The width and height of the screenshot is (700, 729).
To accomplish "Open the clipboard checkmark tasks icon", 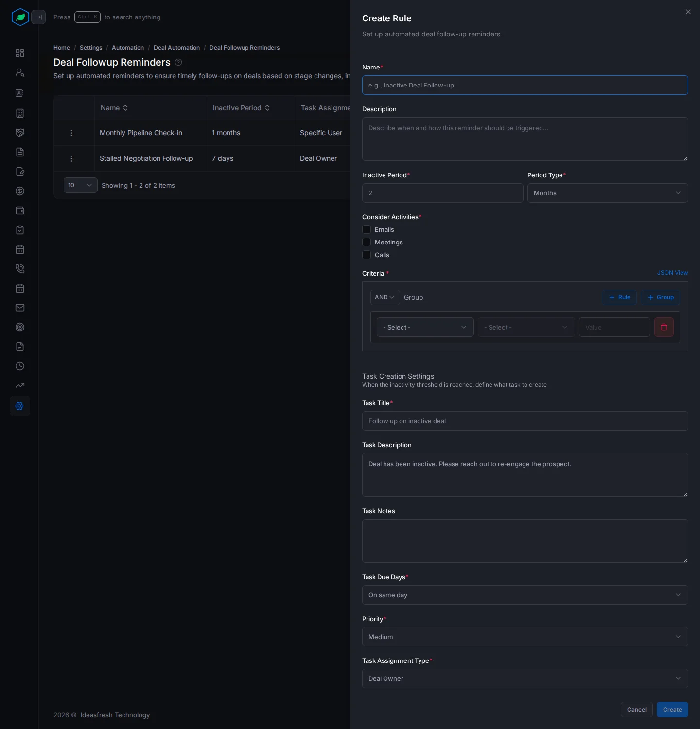I will 20,230.
